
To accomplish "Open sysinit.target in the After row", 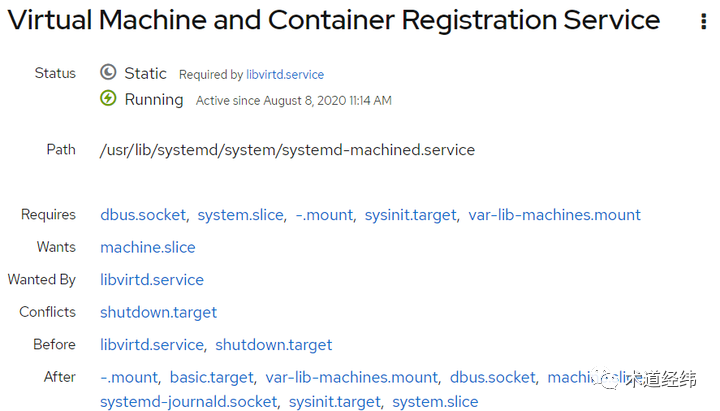I will coord(335,402).
